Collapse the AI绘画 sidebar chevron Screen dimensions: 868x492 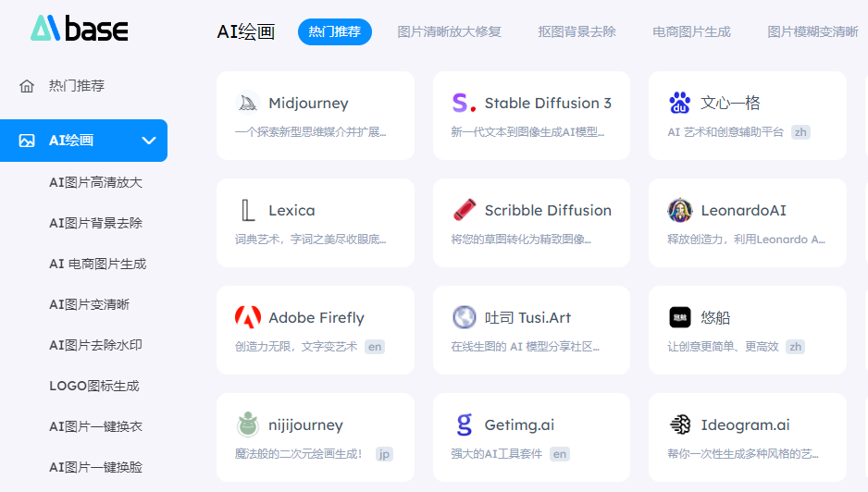pos(149,141)
